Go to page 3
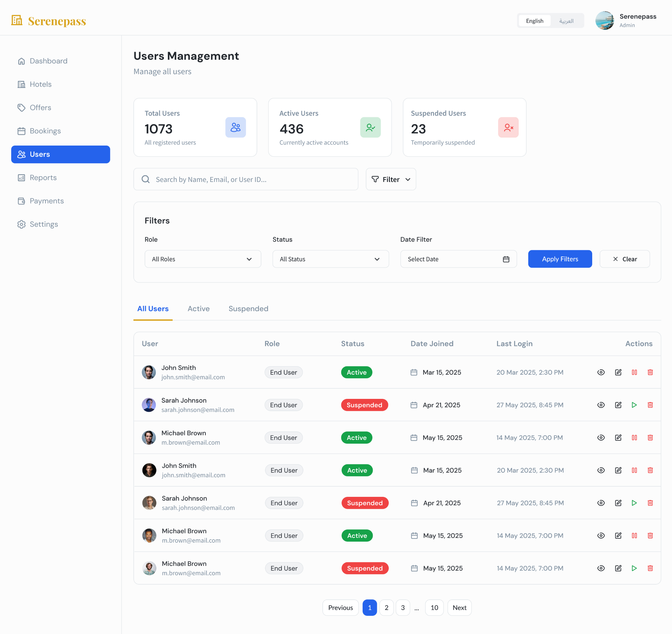Viewport: 672px width, 634px height. coord(403,608)
